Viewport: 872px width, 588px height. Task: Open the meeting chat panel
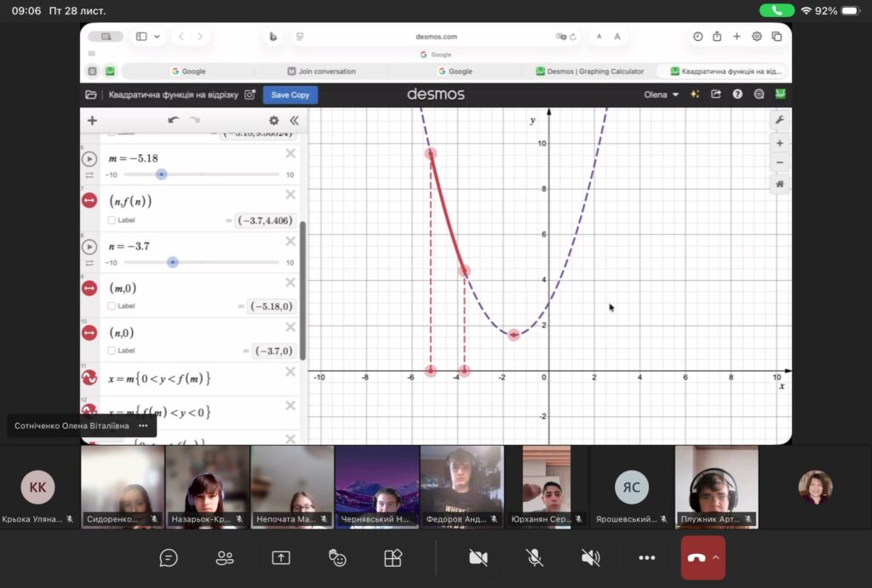[169, 557]
